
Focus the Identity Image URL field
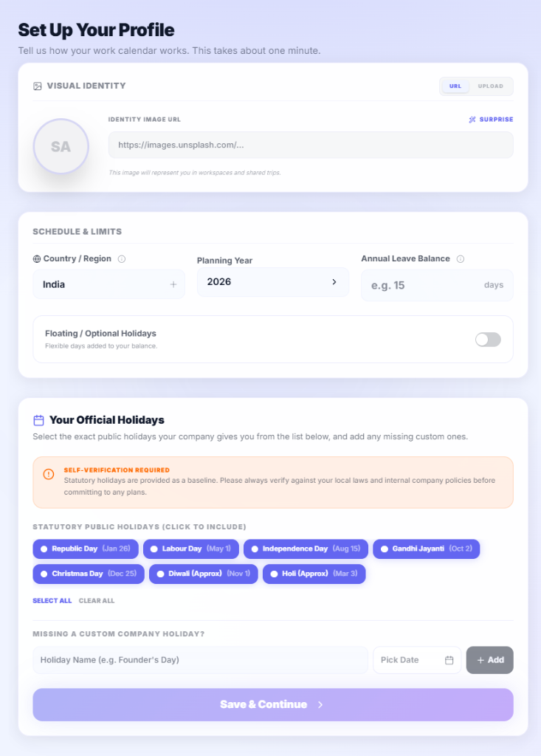click(x=311, y=145)
